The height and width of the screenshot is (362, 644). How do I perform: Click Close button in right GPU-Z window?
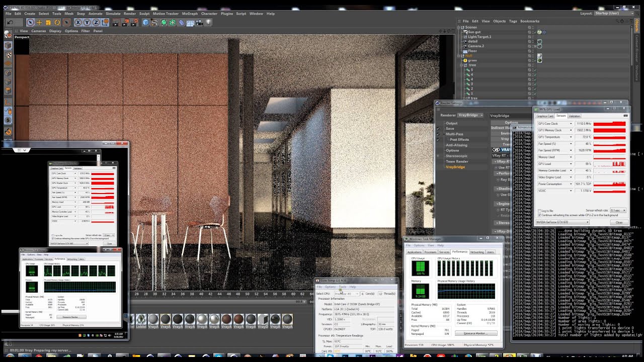click(x=619, y=222)
